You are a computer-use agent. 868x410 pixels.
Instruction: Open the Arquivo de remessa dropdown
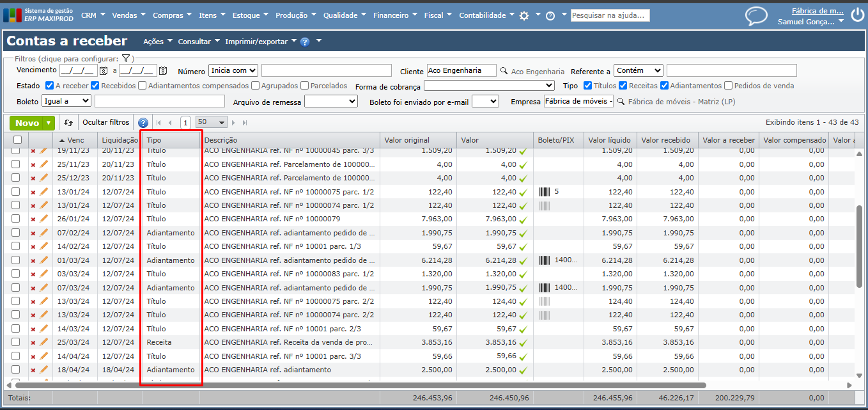330,102
